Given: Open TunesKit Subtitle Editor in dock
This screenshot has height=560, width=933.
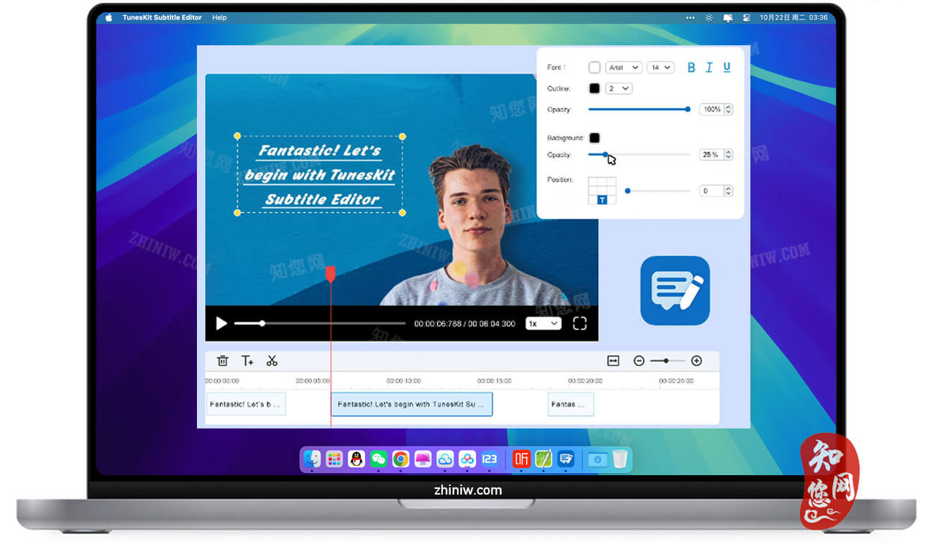Looking at the screenshot, I should coord(566,459).
